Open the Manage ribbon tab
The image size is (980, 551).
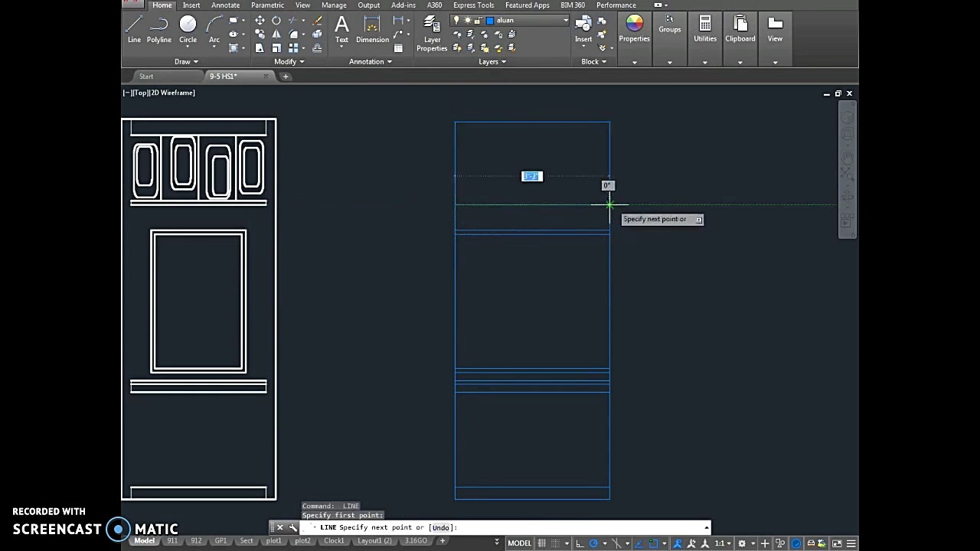pyautogui.click(x=334, y=5)
